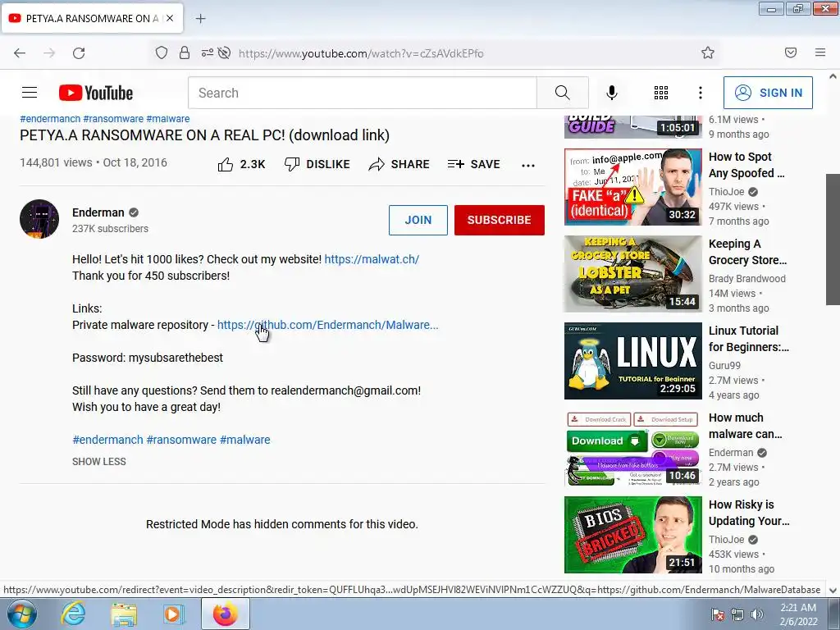
Task: Open How Risky is Updating Your title
Action: click(749, 513)
